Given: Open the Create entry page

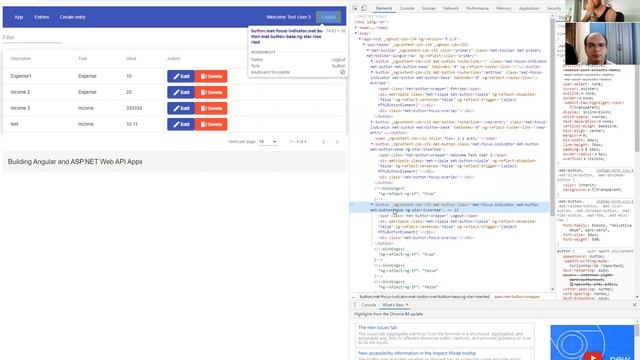Looking at the screenshot, I should click(73, 17).
